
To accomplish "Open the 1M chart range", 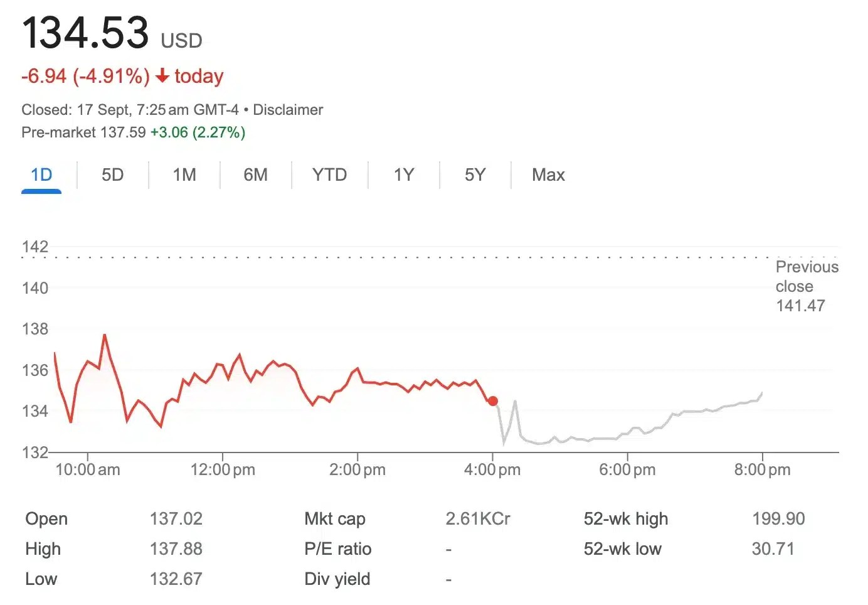I will point(184,174).
